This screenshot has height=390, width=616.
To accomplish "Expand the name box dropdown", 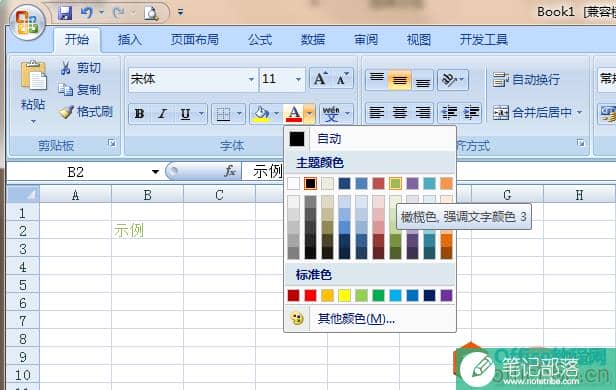I will [x=155, y=172].
